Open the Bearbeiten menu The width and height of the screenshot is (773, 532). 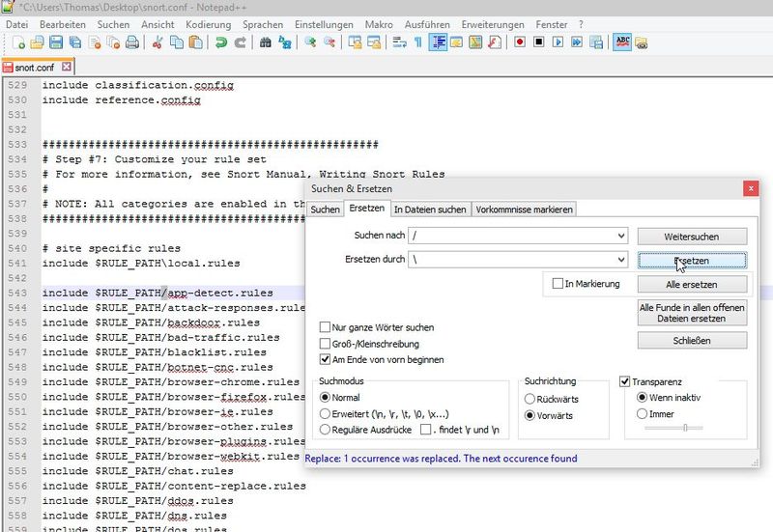(x=63, y=25)
